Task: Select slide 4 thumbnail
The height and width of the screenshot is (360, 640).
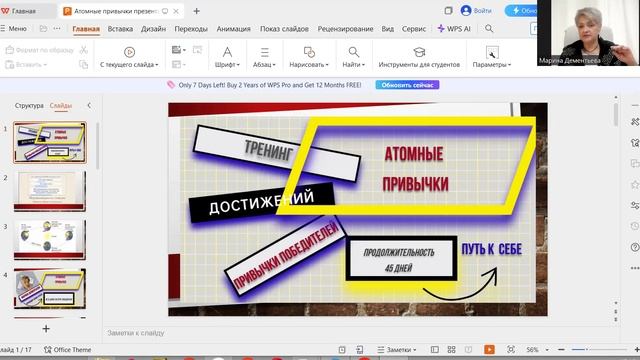Action: point(50,289)
